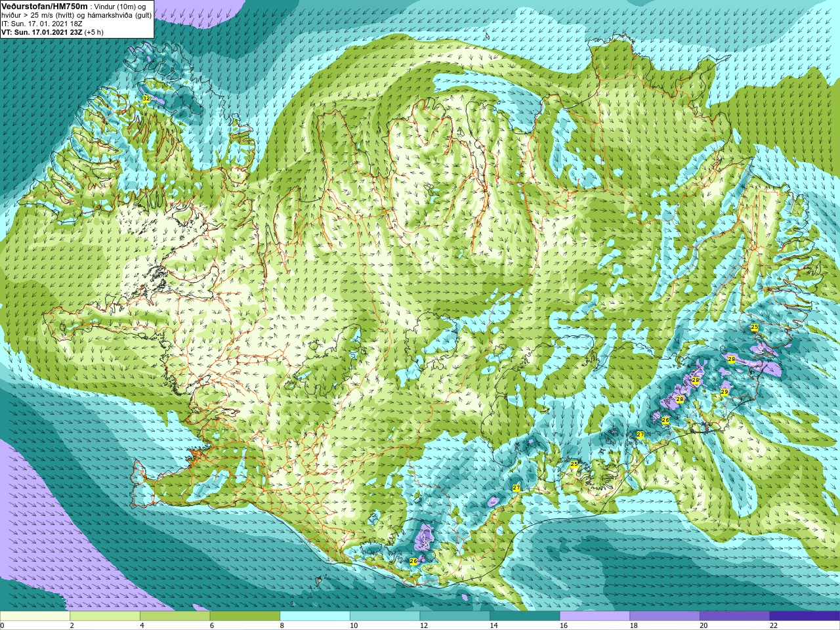Screen dimensions: 840x630
Task: Click the 'Vindur (10m) og' header text
Action: (119, 7)
